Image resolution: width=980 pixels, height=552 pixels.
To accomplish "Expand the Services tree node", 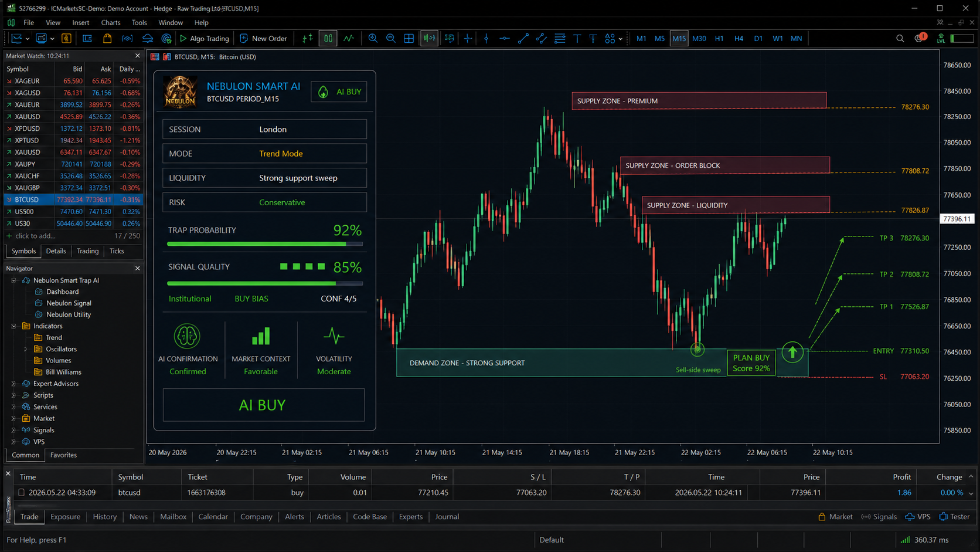I will coord(13,407).
